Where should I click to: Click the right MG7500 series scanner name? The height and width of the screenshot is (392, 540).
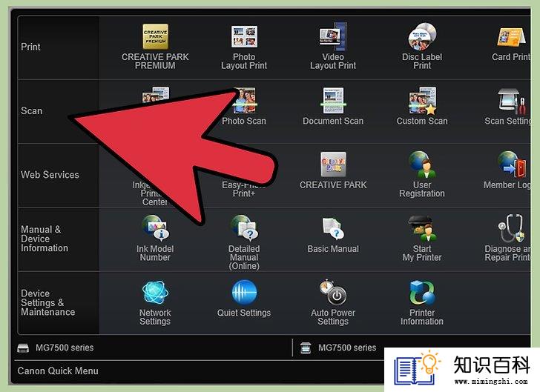(347, 348)
